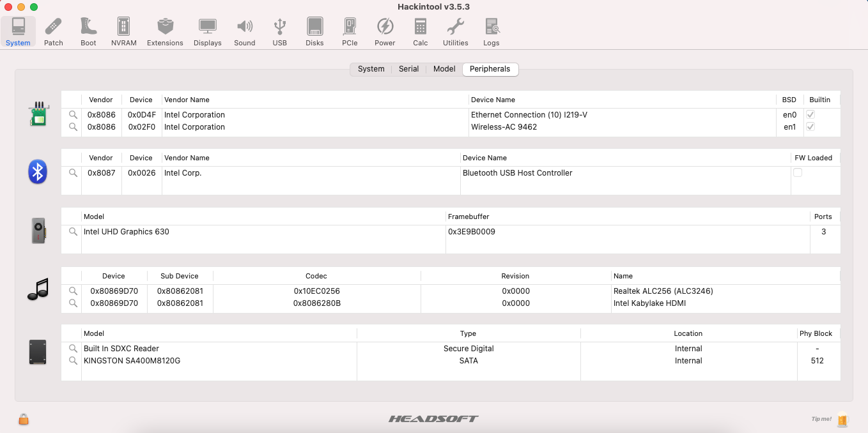Open the Utilities toolbar section
Image resolution: width=868 pixels, height=433 pixels.
click(x=456, y=31)
